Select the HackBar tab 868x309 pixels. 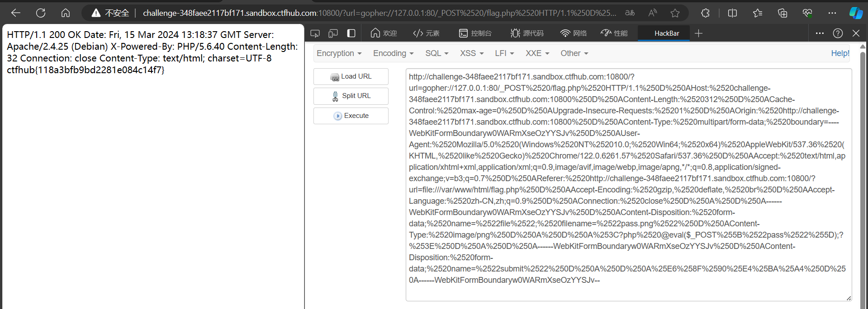[x=664, y=33]
